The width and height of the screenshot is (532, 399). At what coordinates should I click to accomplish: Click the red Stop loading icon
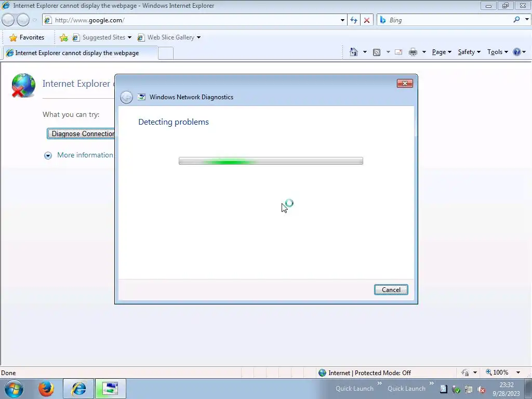(x=367, y=20)
